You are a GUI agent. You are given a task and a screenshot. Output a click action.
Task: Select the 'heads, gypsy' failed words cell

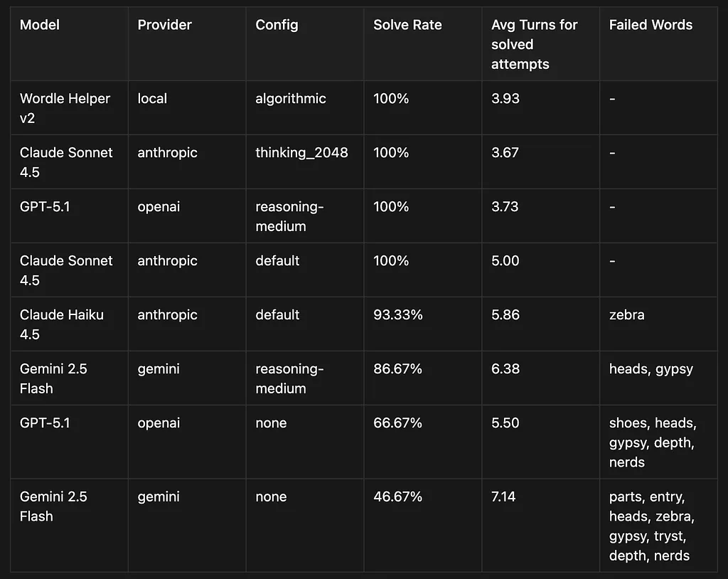[x=651, y=369]
